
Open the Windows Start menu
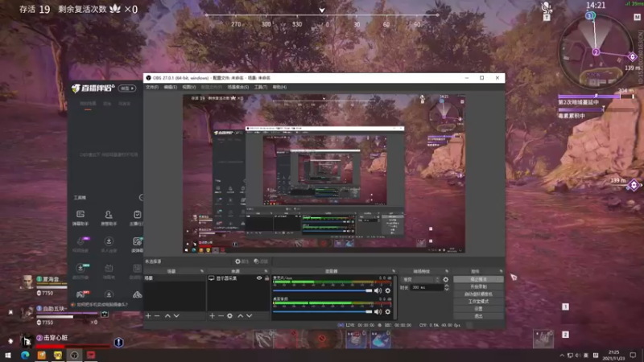(8, 355)
